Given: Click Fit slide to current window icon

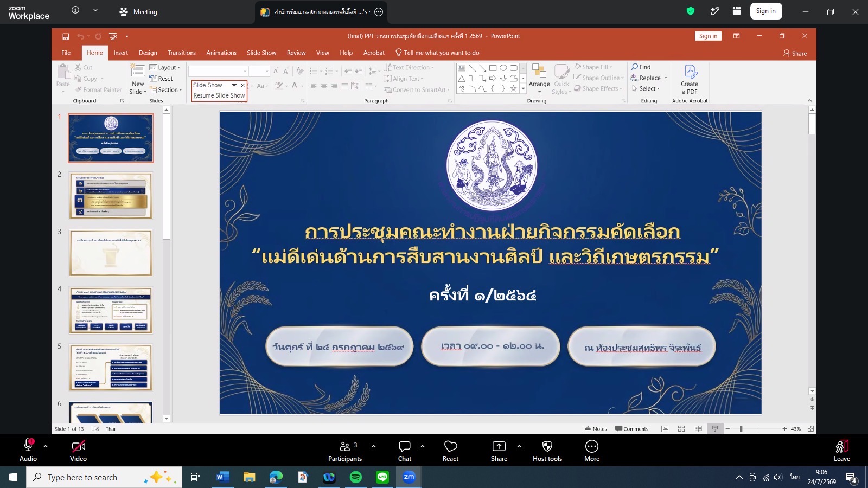Looking at the screenshot, I should click(x=810, y=429).
